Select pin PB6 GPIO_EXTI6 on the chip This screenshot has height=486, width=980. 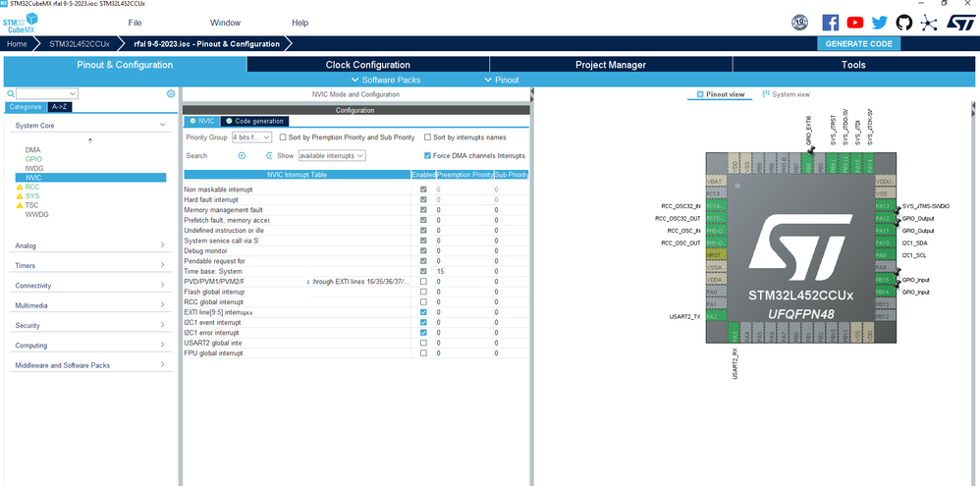pos(809,163)
